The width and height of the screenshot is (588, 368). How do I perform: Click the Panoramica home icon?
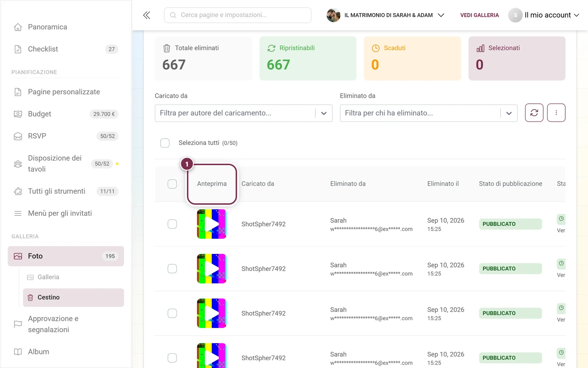click(18, 27)
